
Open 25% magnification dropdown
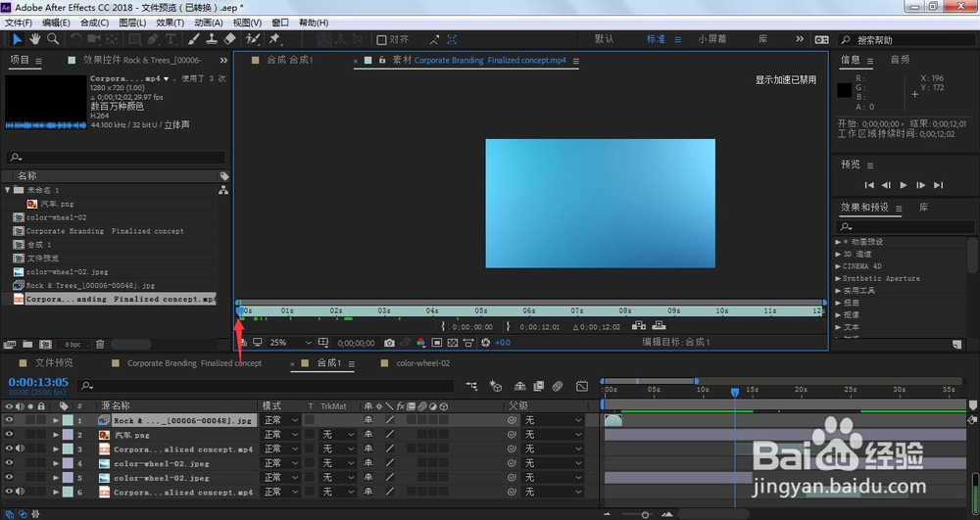point(289,343)
